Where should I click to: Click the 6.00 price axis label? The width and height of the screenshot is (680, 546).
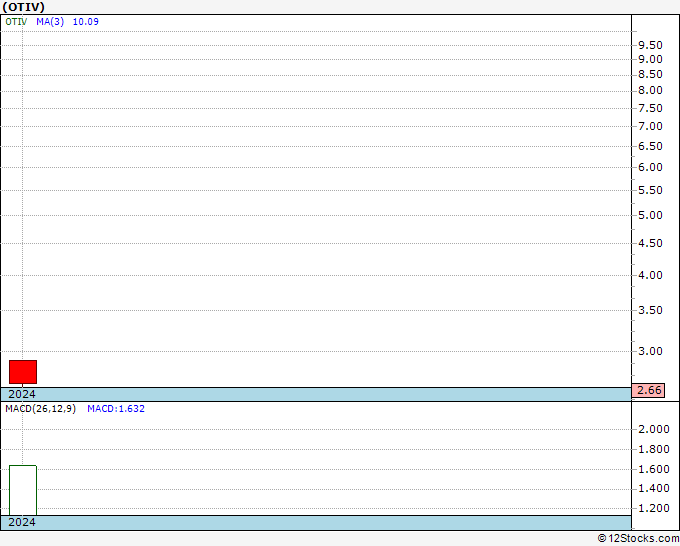tap(650, 167)
